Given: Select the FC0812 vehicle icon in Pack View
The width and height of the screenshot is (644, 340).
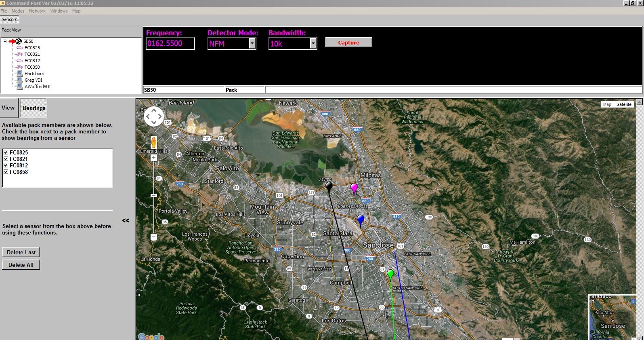Looking at the screenshot, I should pos(19,61).
